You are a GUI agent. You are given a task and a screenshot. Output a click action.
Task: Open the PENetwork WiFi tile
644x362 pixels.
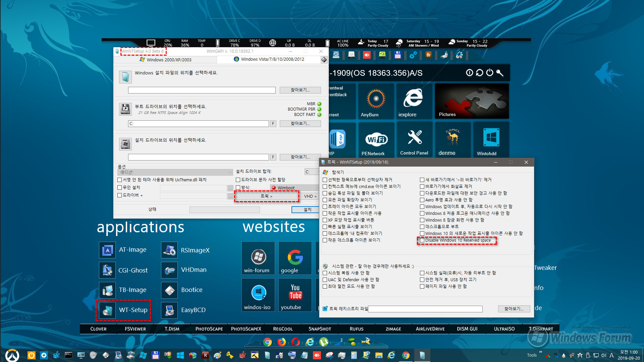pos(376,140)
